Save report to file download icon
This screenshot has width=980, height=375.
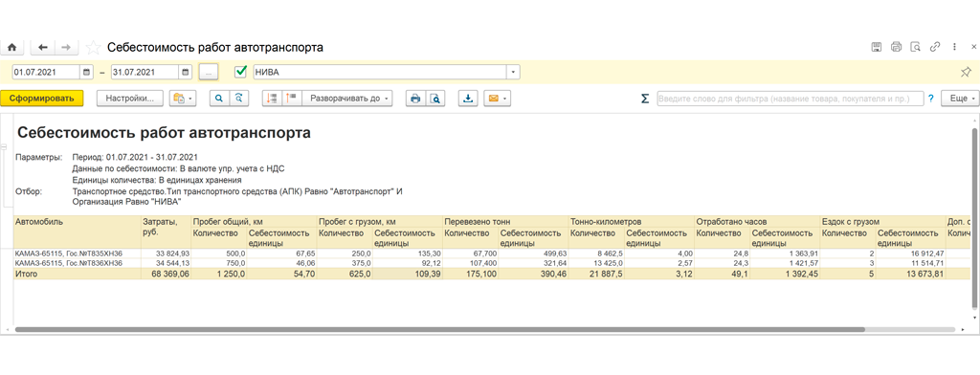tap(467, 99)
